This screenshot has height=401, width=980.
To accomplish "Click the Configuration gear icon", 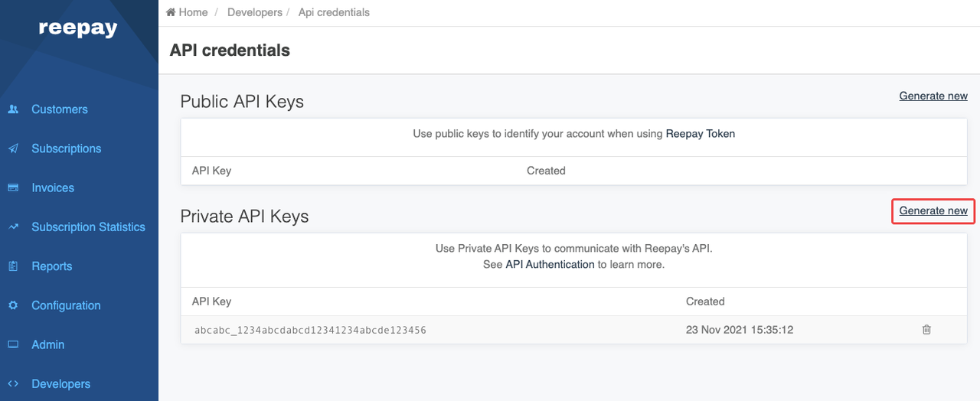I will click(13, 305).
